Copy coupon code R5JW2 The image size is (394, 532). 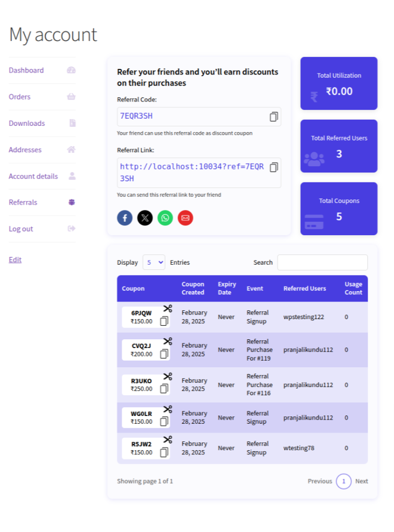click(164, 452)
